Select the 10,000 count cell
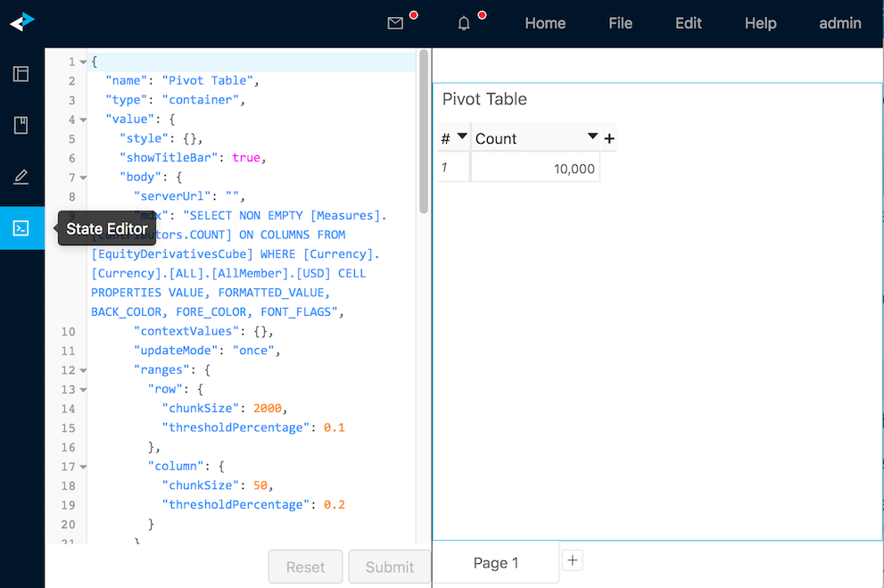Image resolution: width=884 pixels, height=588 pixels. coord(535,168)
